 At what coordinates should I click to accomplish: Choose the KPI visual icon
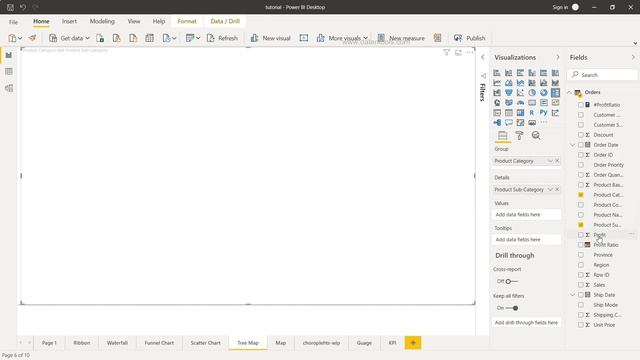pos(555,102)
